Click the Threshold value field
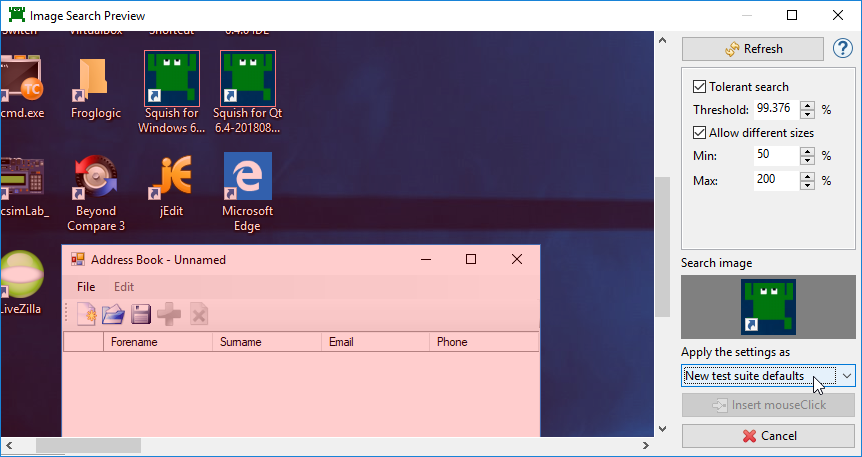Viewport: 862px width, 457px height. [776, 109]
